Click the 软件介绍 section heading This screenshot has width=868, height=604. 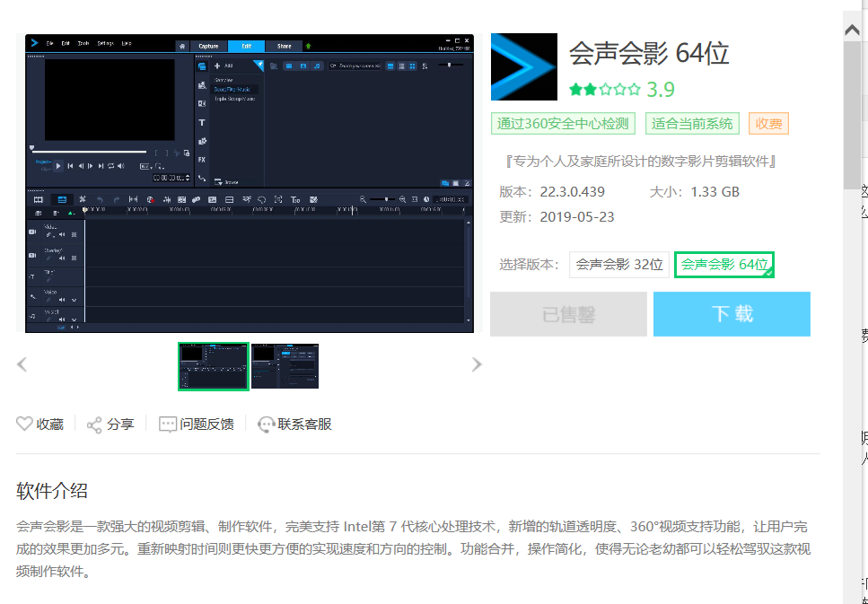(51, 491)
